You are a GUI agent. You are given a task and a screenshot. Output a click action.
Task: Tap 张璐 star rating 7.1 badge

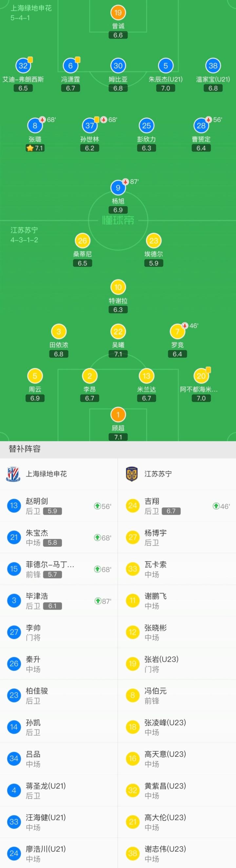click(35, 148)
